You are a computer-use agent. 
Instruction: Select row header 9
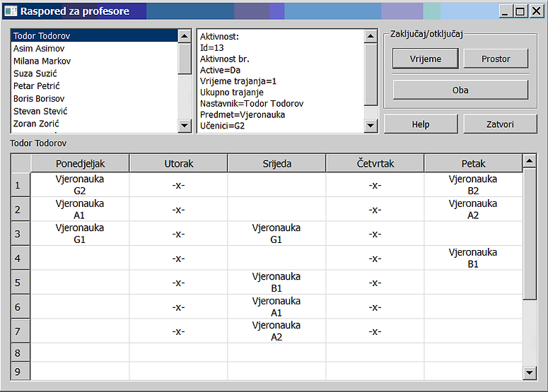pyautogui.click(x=21, y=372)
